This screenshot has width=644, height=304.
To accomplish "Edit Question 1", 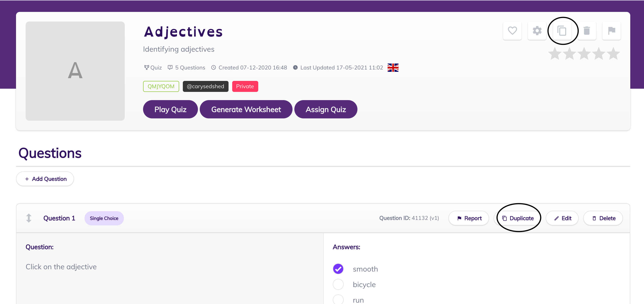I will click(562, 218).
